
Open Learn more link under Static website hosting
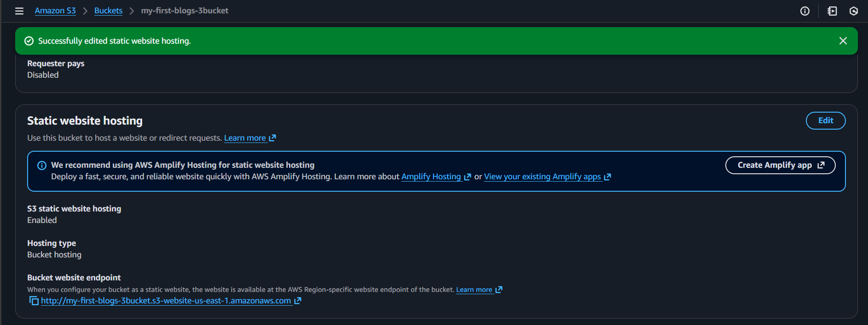click(x=250, y=138)
